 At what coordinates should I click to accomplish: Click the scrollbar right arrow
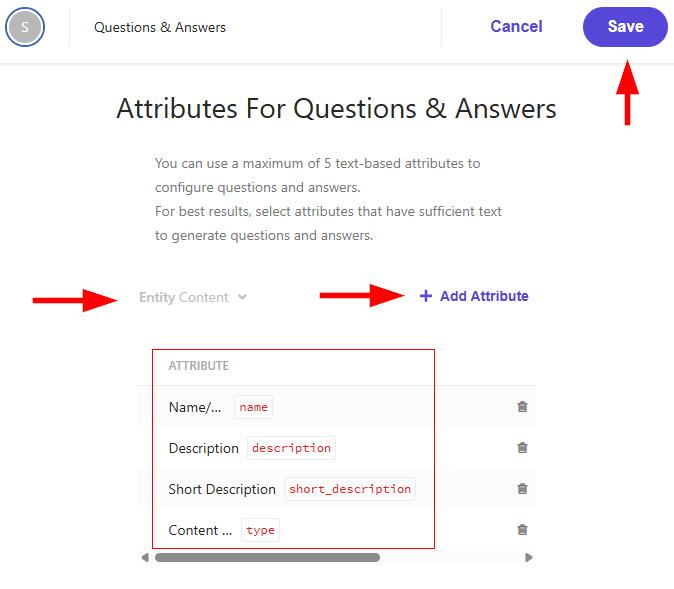pyautogui.click(x=528, y=558)
